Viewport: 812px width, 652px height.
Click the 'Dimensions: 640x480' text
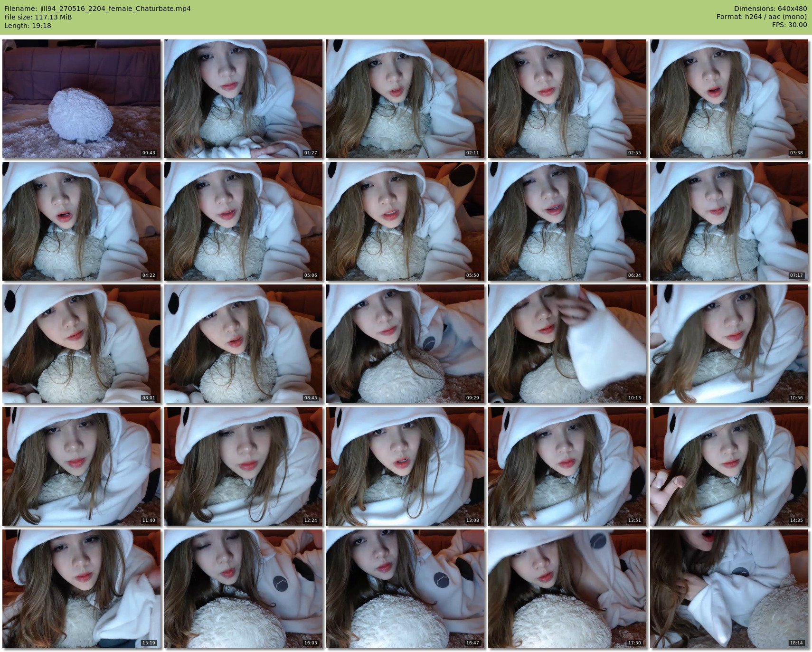pos(770,9)
